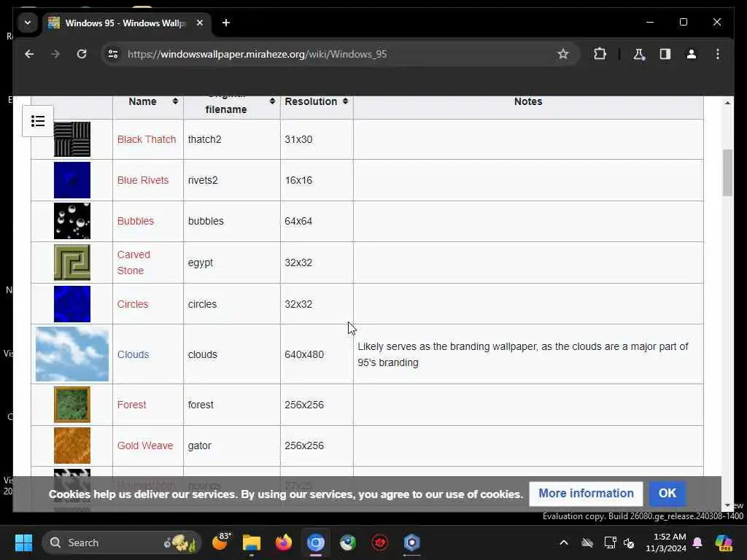Image resolution: width=747 pixels, height=560 pixels.
Task: Open a new browser tab
Action: 226,23
